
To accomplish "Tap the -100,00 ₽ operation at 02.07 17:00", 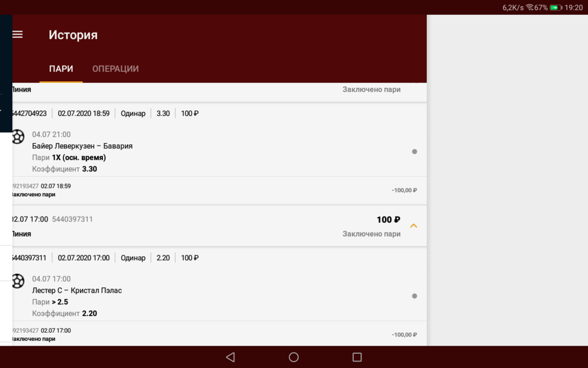I will (x=405, y=335).
